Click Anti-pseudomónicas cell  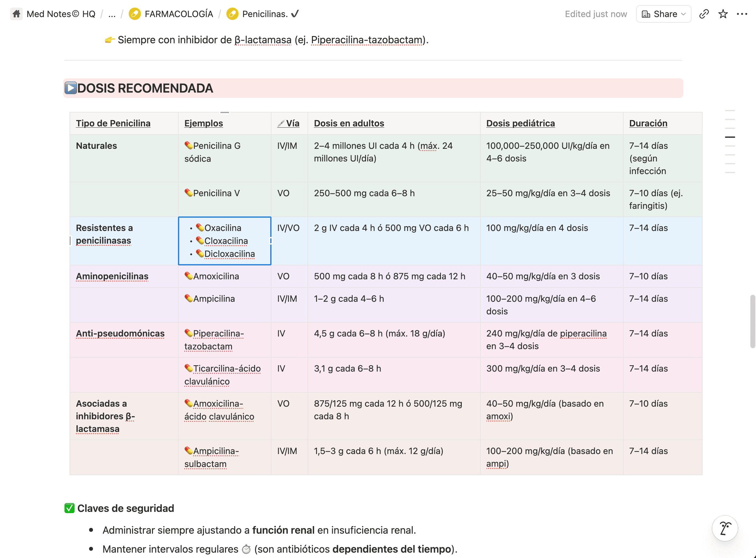pyautogui.click(x=124, y=340)
